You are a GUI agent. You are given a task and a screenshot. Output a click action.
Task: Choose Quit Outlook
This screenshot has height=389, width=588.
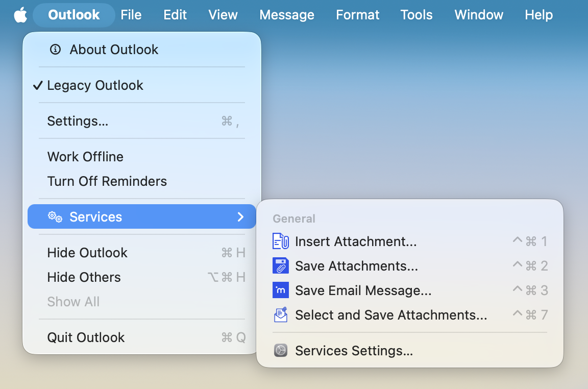pos(142,337)
